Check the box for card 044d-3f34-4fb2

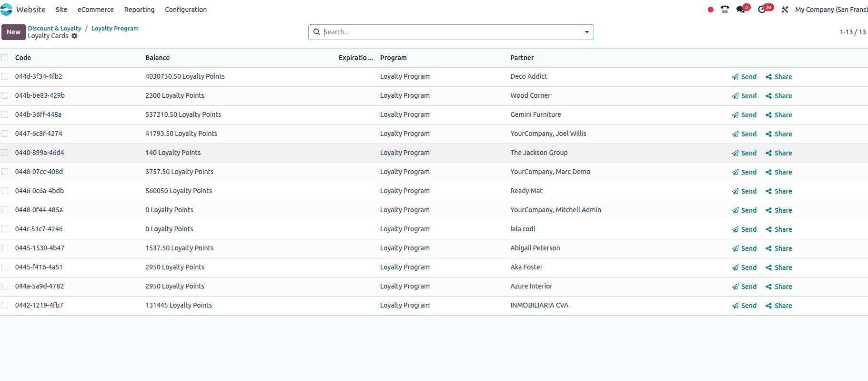[5, 76]
